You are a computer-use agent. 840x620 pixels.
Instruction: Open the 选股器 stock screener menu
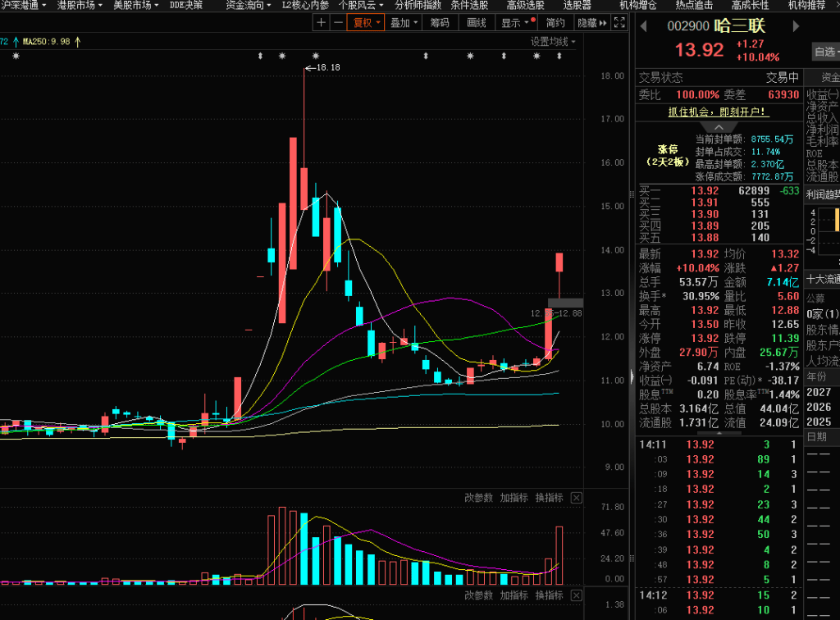click(577, 6)
